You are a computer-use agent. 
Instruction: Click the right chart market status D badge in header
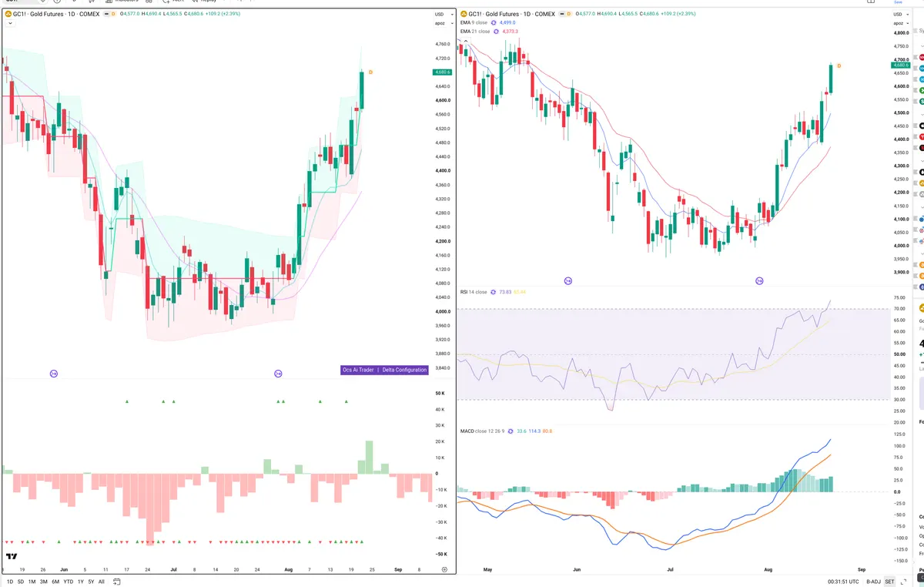point(568,14)
